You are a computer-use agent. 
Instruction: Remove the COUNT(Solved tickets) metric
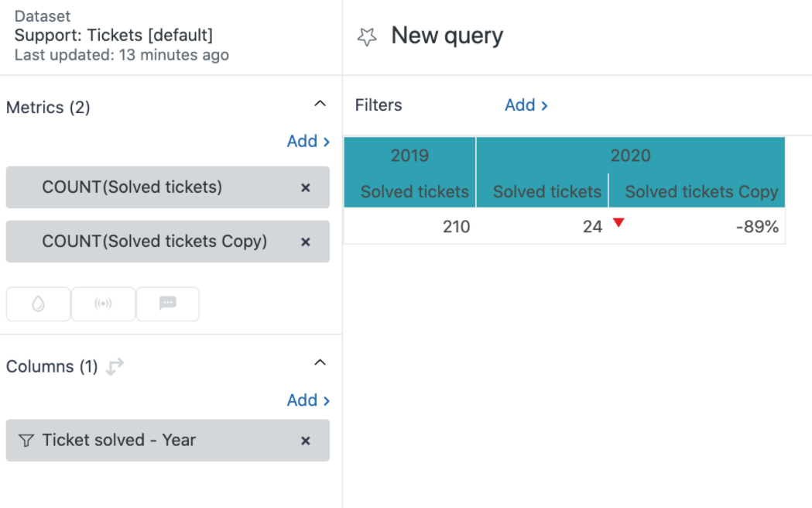(305, 187)
